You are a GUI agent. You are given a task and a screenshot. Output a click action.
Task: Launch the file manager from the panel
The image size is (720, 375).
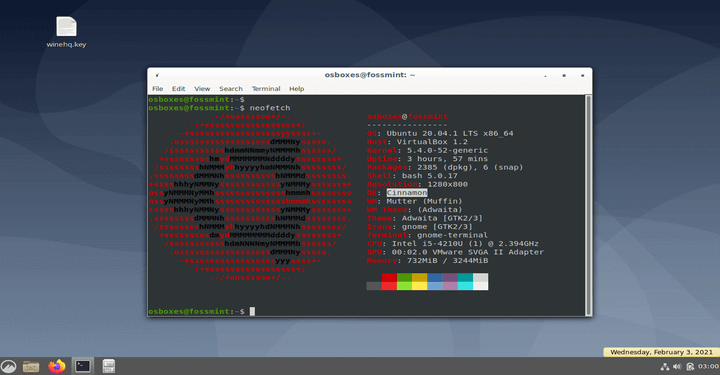coord(31,366)
